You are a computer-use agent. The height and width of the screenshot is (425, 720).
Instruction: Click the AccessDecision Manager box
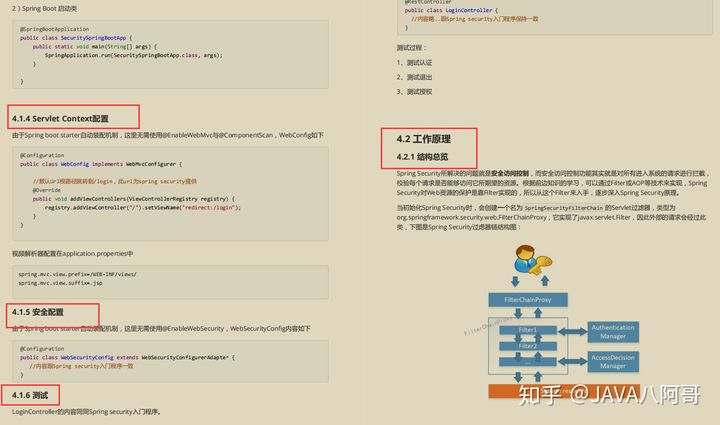[613, 362]
